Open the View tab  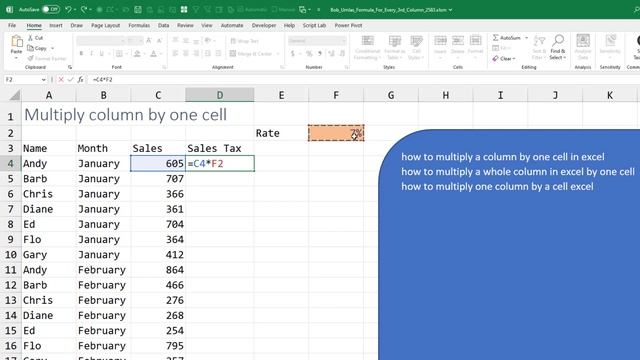[207, 25]
